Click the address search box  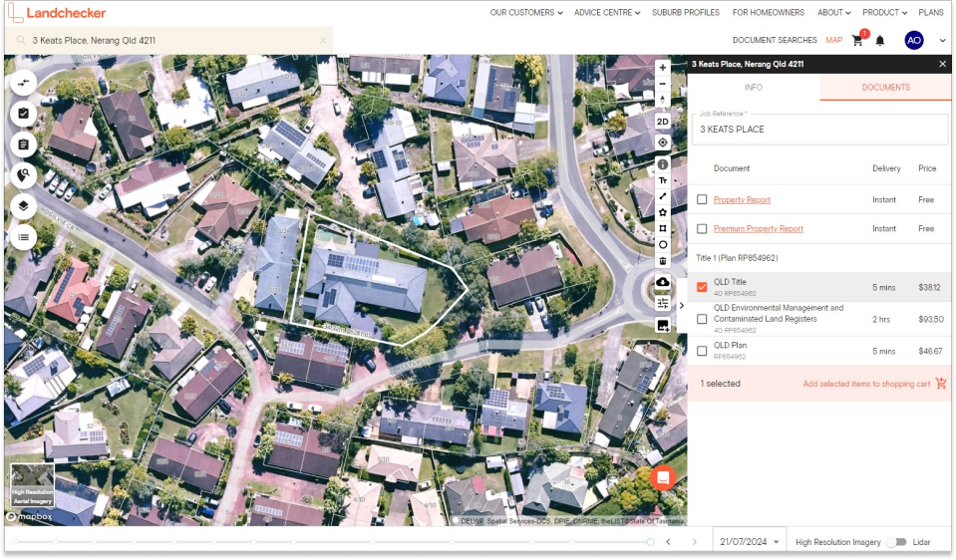pos(169,40)
